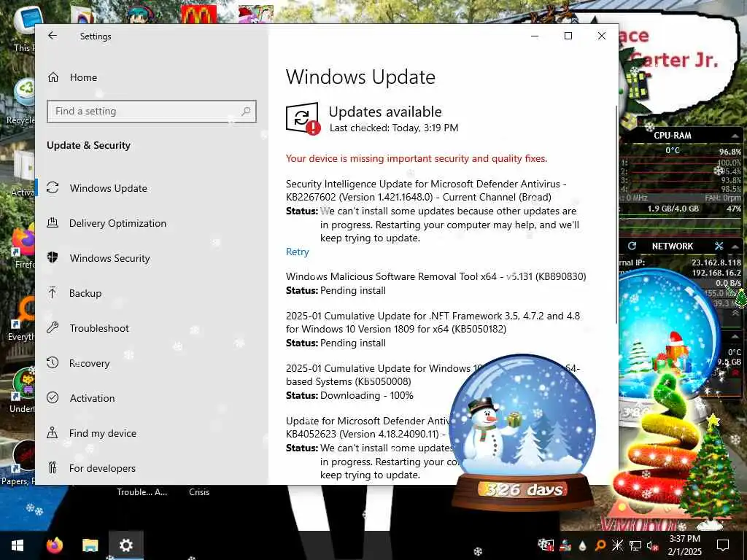This screenshot has width=747, height=560.
Task: Click the orange Everything search tray icon
Action: (600, 545)
